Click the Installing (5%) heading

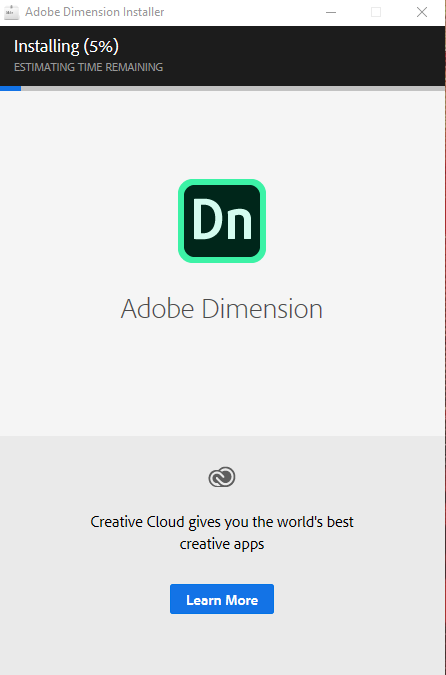pyautogui.click(x=66, y=46)
